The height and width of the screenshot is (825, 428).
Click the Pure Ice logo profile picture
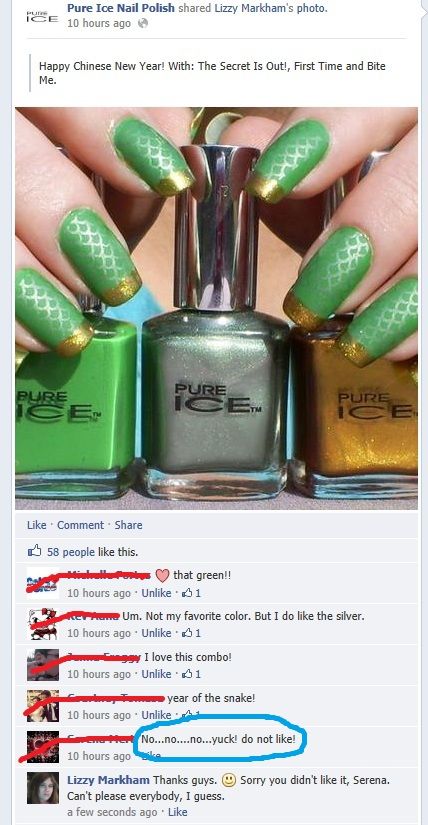(x=42, y=16)
